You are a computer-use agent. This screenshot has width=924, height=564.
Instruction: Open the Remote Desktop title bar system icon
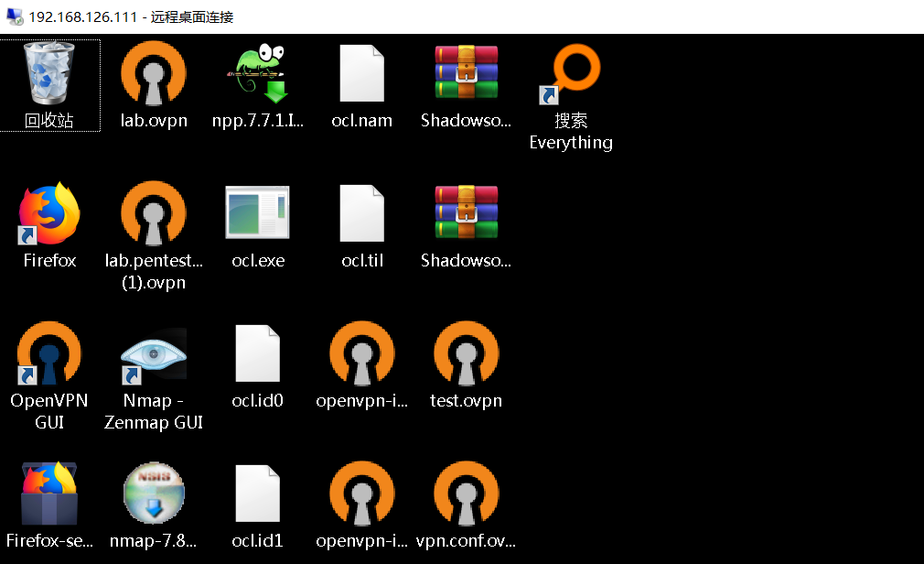pyautogui.click(x=15, y=16)
